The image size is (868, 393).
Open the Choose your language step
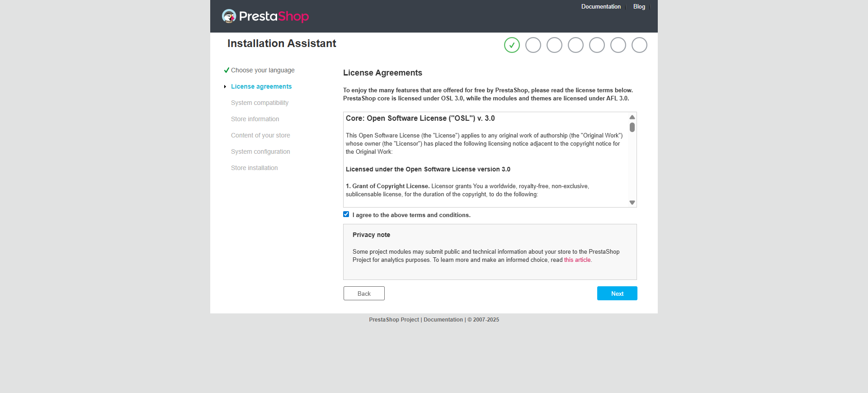(263, 70)
